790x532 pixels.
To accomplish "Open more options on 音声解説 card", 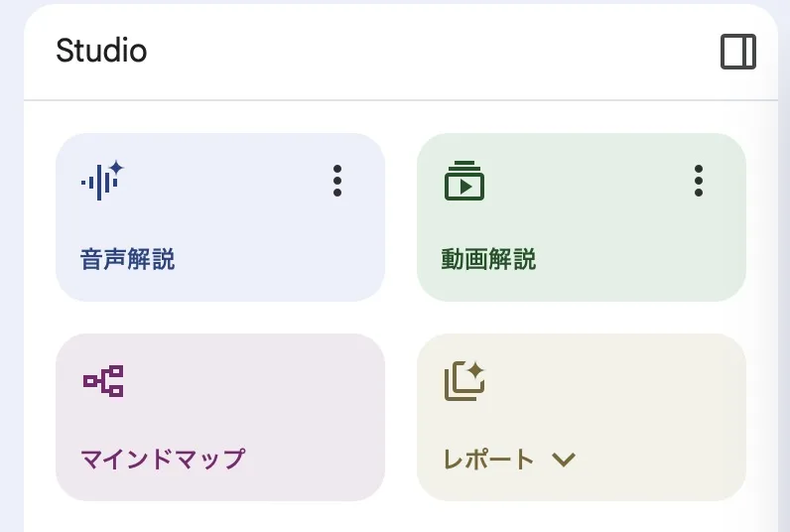I will [x=337, y=181].
